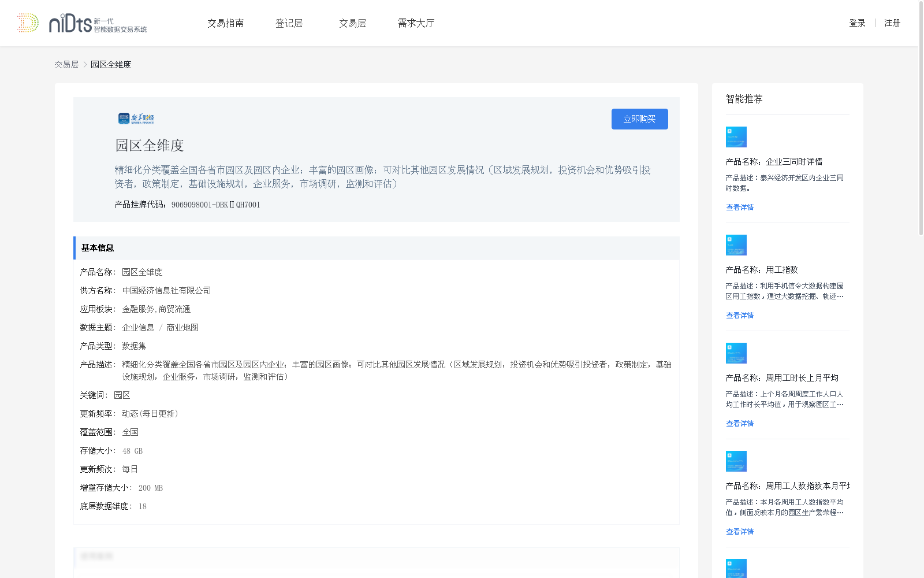The image size is (924, 578).
Task: View details for 周用工人数指数本月平均
Action: coord(740,532)
